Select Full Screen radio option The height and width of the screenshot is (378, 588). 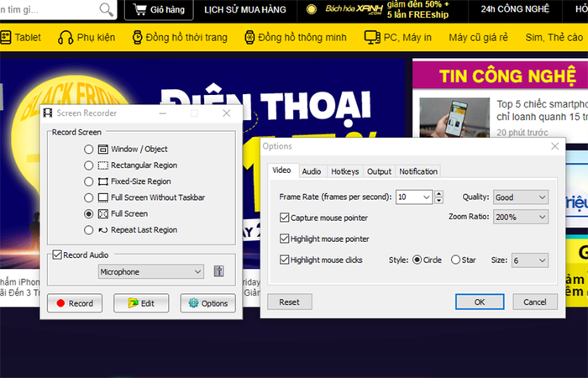click(x=88, y=213)
